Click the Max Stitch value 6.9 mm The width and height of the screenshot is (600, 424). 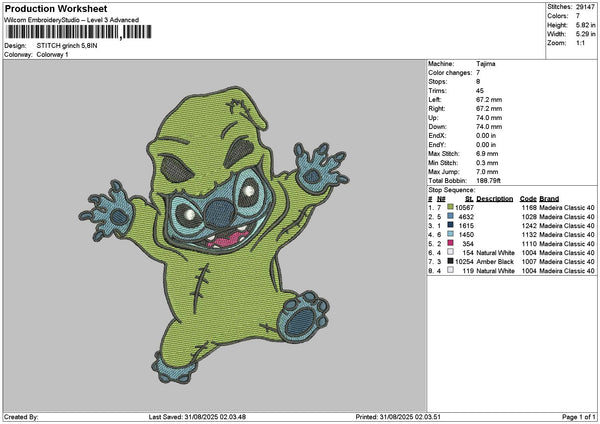pos(487,154)
